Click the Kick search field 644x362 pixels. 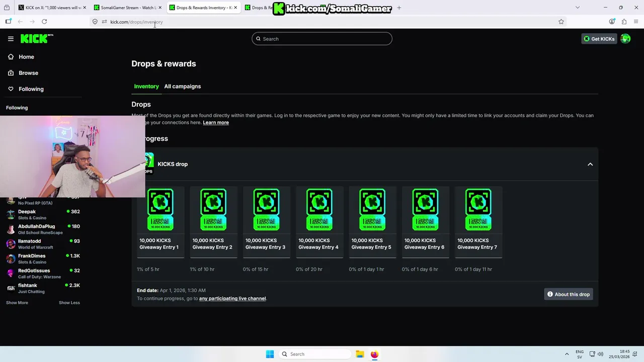click(x=322, y=39)
